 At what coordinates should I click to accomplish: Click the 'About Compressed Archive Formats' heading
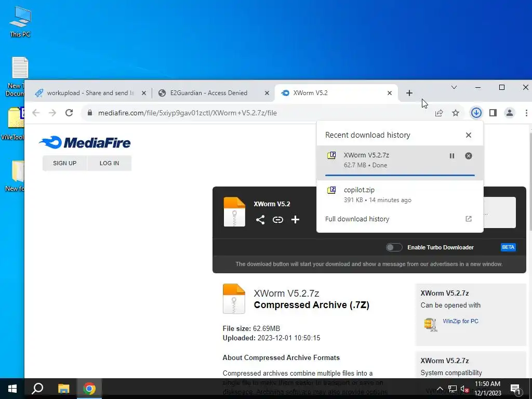[x=281, y=357]
